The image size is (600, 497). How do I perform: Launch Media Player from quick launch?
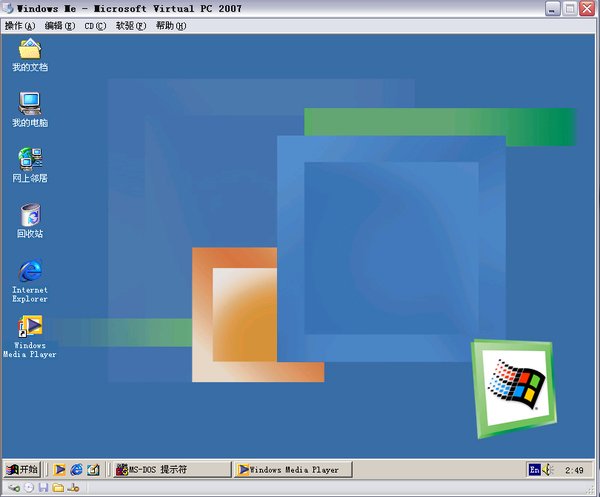59,469
